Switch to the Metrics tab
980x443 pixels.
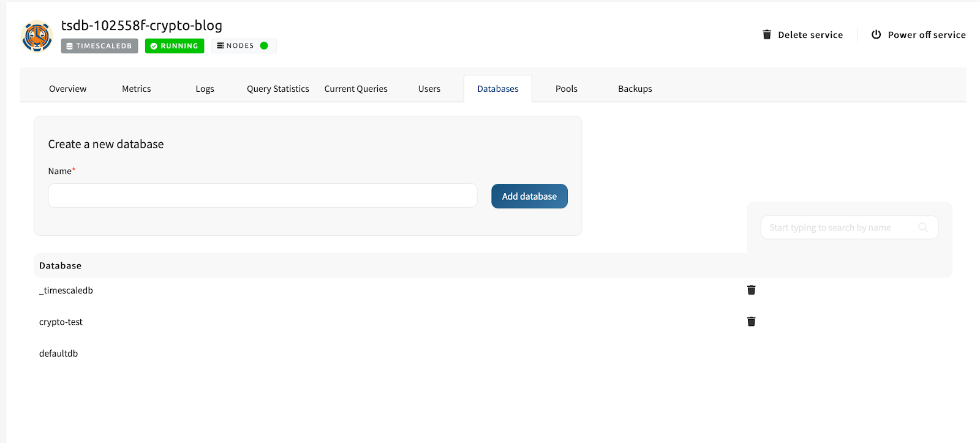(136, 89)
